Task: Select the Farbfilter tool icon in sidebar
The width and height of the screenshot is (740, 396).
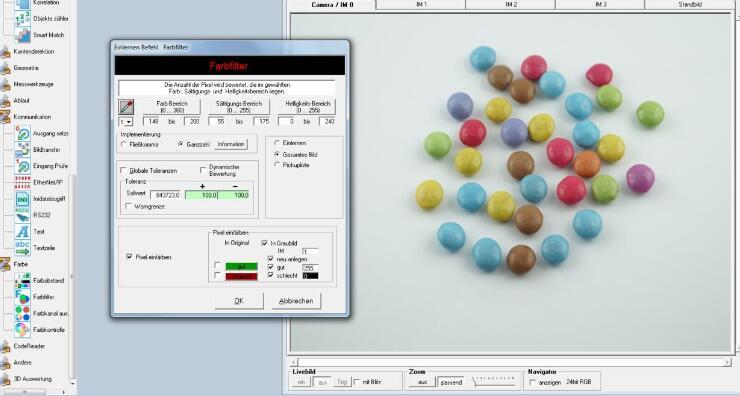Action: [22, 297]
